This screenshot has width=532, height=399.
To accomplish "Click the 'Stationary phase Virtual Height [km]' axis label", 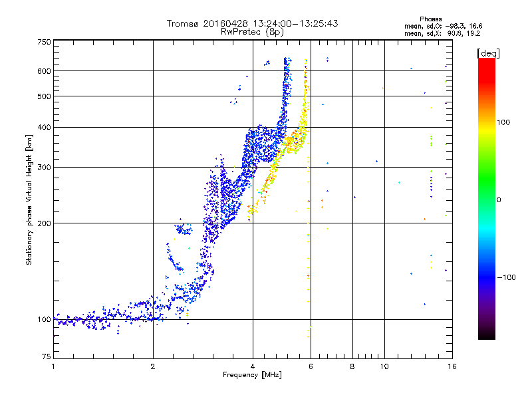I will [29, 199].
